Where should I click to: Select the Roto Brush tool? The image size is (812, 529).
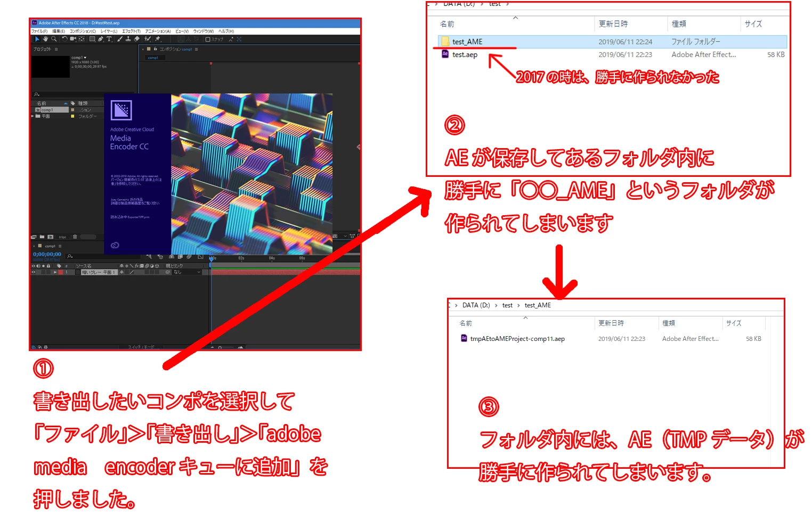148,39
